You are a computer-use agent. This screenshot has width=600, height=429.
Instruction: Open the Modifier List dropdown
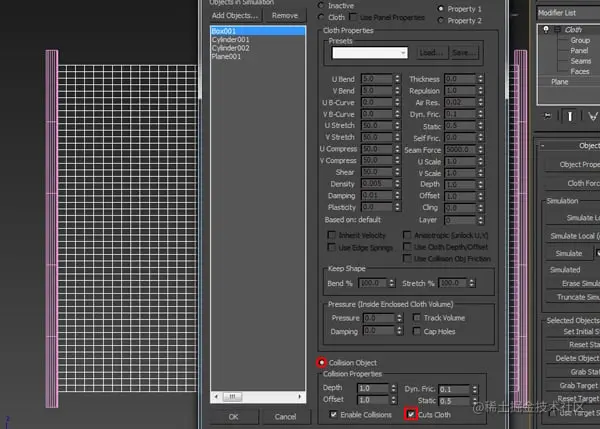[x=568, y=13]
